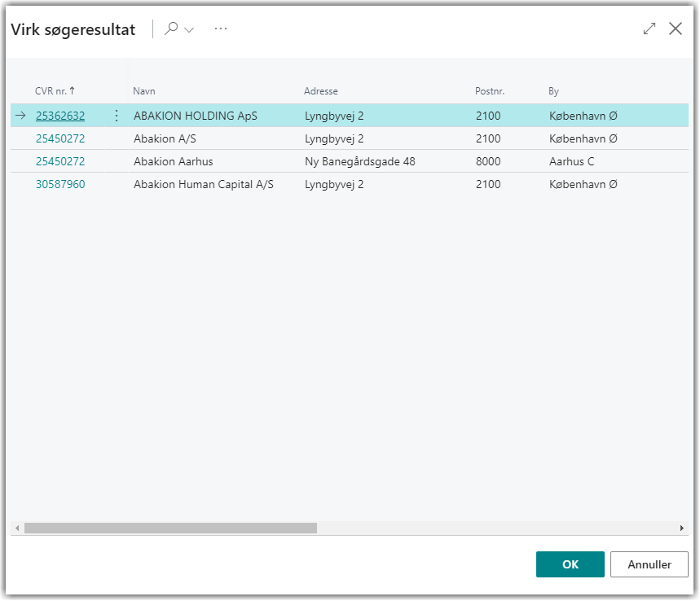Image resolution: width=700 pixels, height=601 pixels.
Task: Click the Ny Banegårdsgade 48 address cell
Action: [x=360, y=161]
